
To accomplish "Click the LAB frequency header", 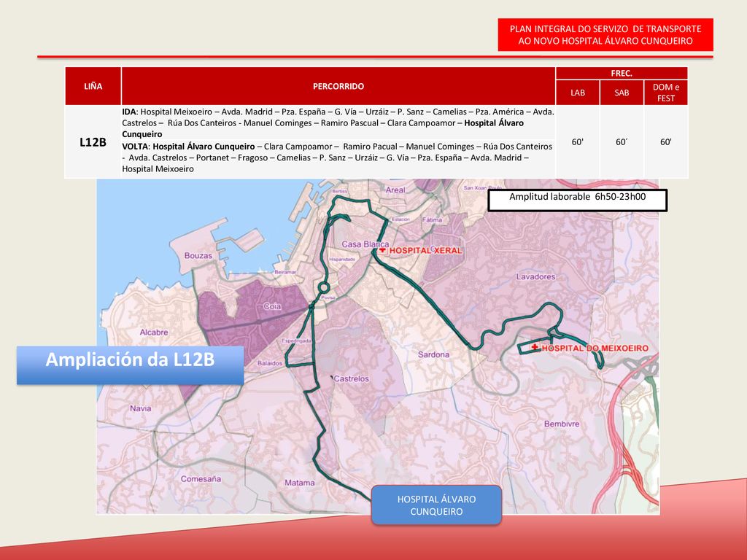I will click(x=578, y=93).
